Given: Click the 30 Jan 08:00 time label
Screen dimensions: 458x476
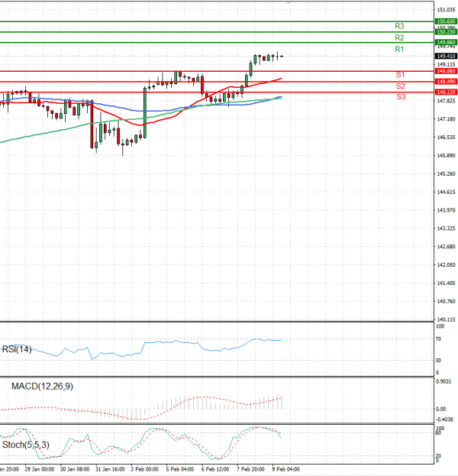Looking at the screenshot, I should (75, 469).
